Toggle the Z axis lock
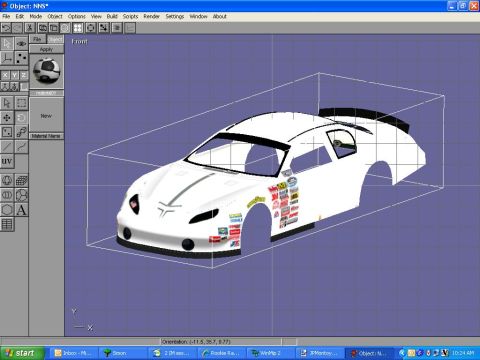480x360 pixels. (24, 76)
